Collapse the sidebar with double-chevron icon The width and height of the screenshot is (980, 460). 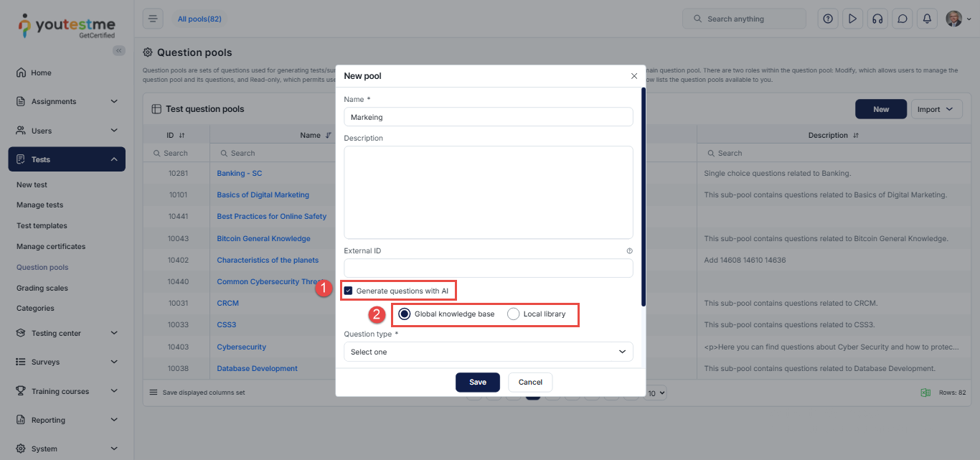click(119, 50)
